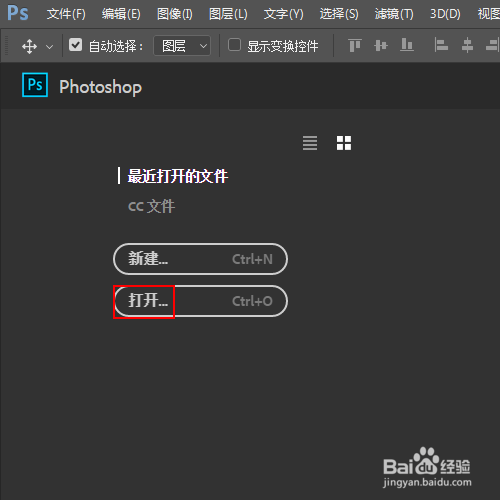Click the Photoshop logo on start screen
500x500 pixels.
[35, 85]
